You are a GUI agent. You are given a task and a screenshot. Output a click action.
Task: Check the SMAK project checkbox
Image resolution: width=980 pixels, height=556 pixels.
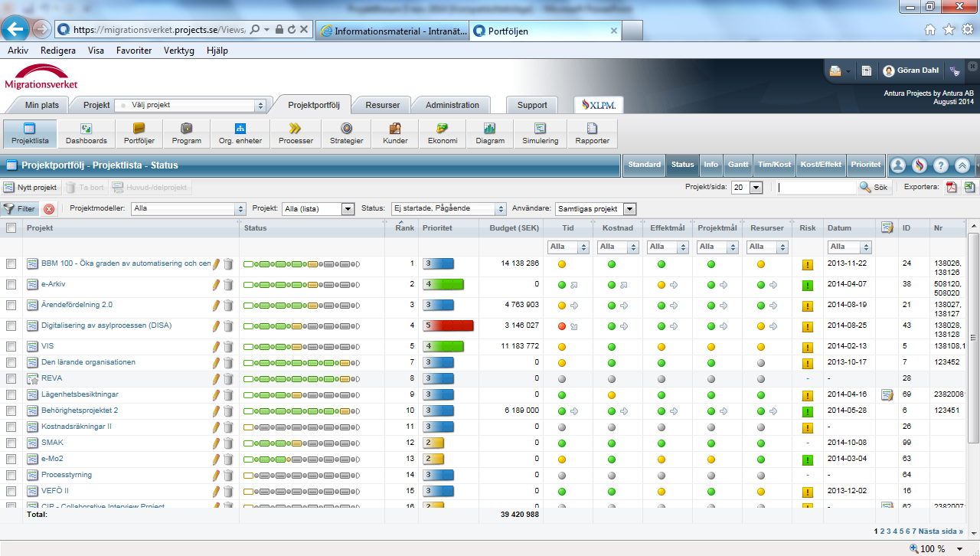tap(11, 443)
